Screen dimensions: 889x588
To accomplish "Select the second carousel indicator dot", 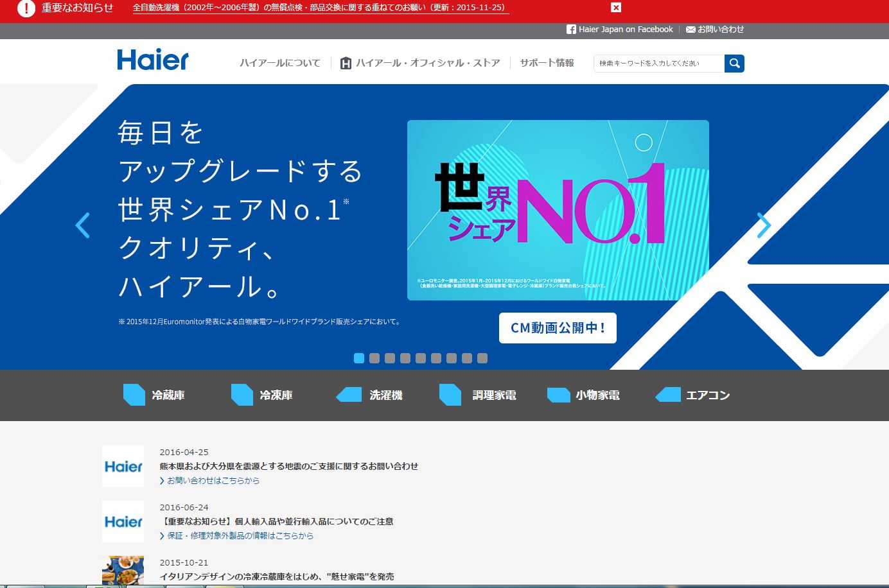I will tap(374, 358).
